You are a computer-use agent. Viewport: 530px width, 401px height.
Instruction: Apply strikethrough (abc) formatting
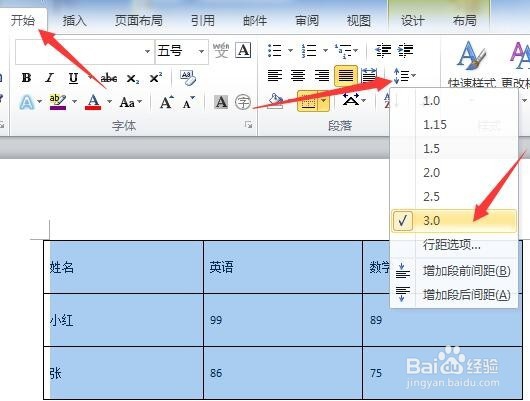coord(109,78)
